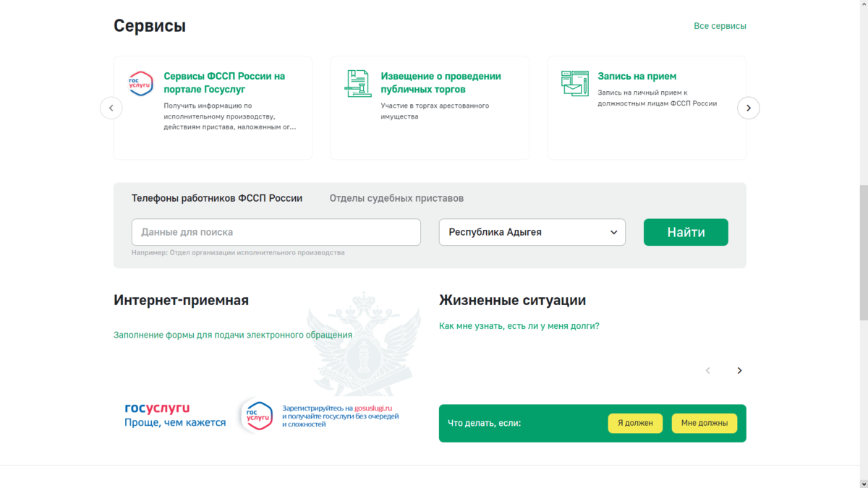
Task: Click 'Участие в торгах арестованного имущества' description
Action: point(435,111)
